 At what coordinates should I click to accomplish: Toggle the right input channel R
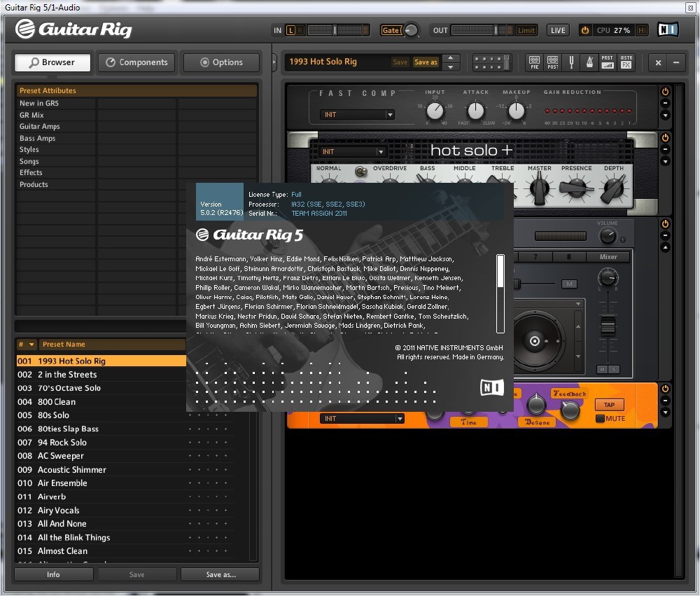click(x=300, y=30)
